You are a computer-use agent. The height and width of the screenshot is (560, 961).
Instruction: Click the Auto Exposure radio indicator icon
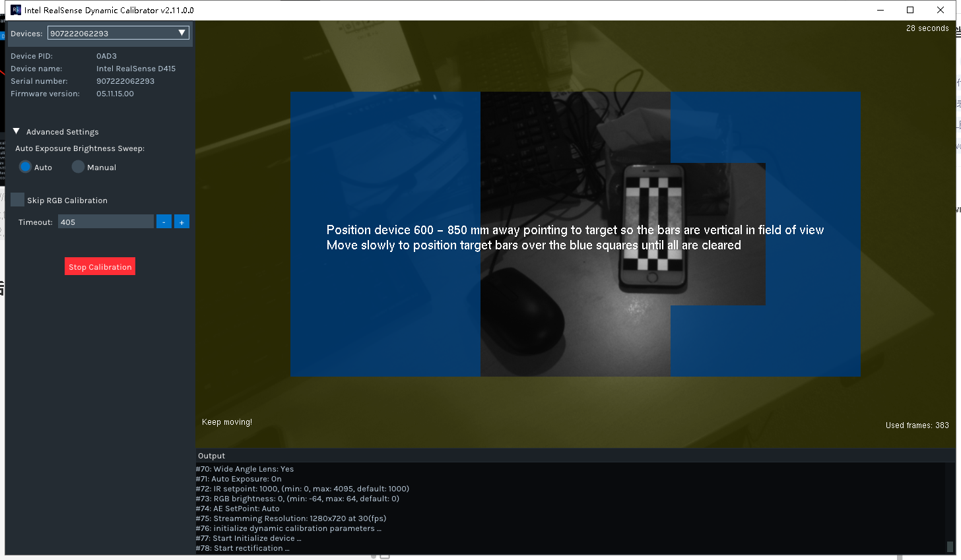tap(24, 167)
